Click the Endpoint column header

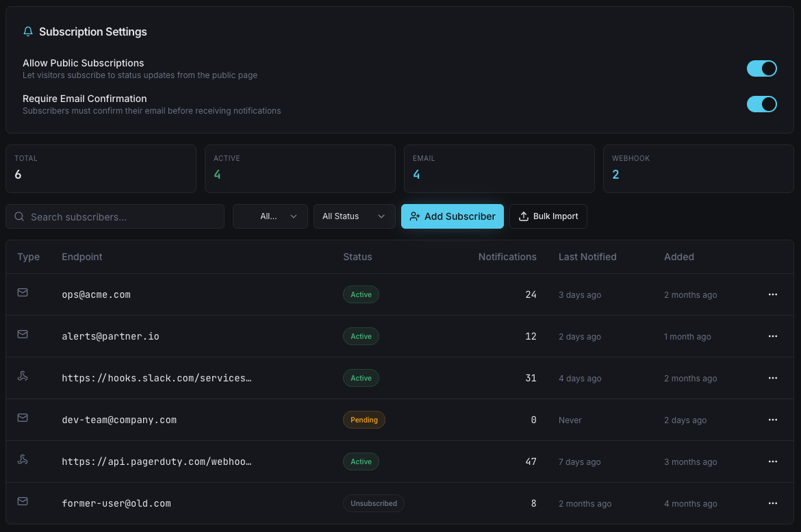tap(81, 257)
